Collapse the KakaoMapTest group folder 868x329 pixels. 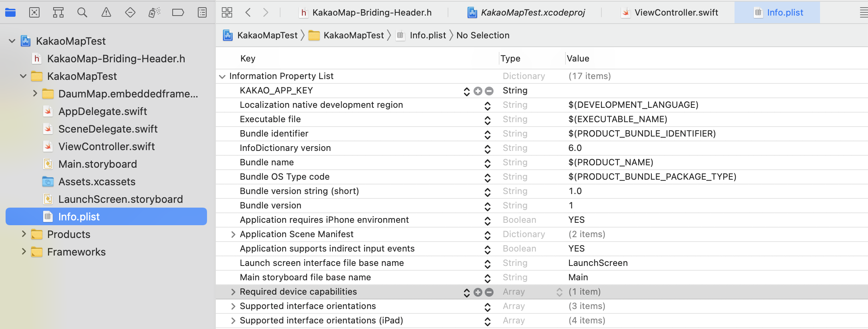point(23,76)
